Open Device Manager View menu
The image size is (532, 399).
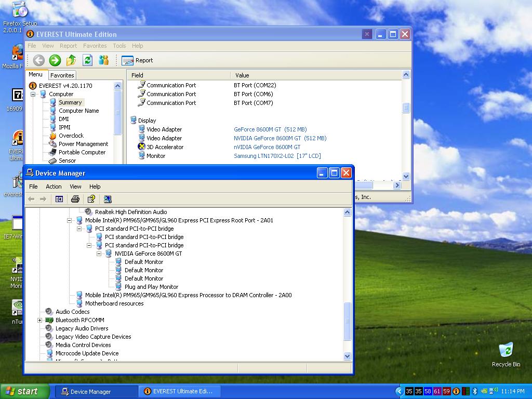75,187
